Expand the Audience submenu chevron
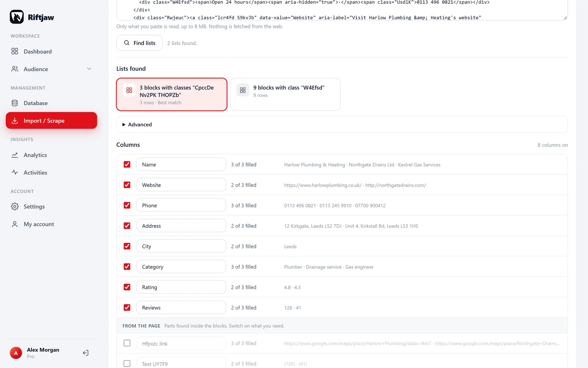Screen dimensions: 588x368 (x=89, y=69)
